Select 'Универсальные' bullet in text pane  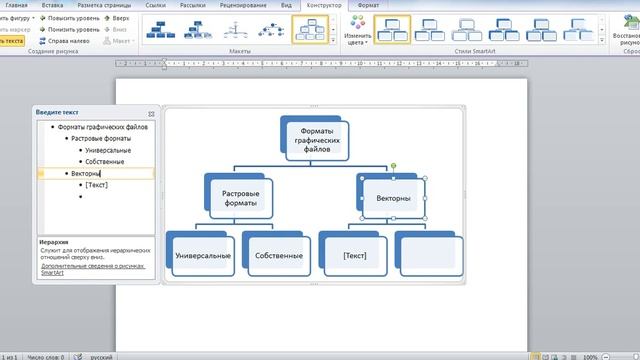[108, 150]
